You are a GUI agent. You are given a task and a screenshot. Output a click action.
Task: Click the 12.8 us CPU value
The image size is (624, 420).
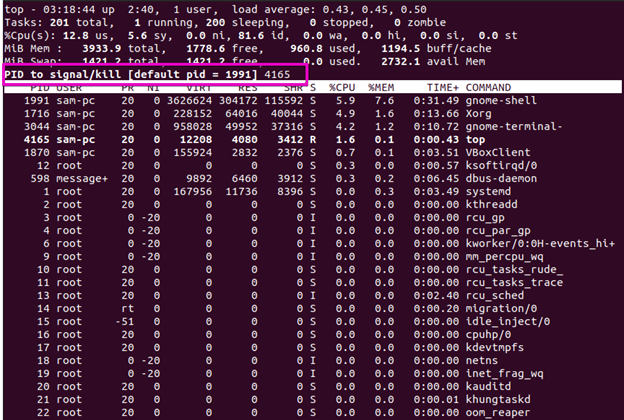pyautogui.click(x=76, y=36)
